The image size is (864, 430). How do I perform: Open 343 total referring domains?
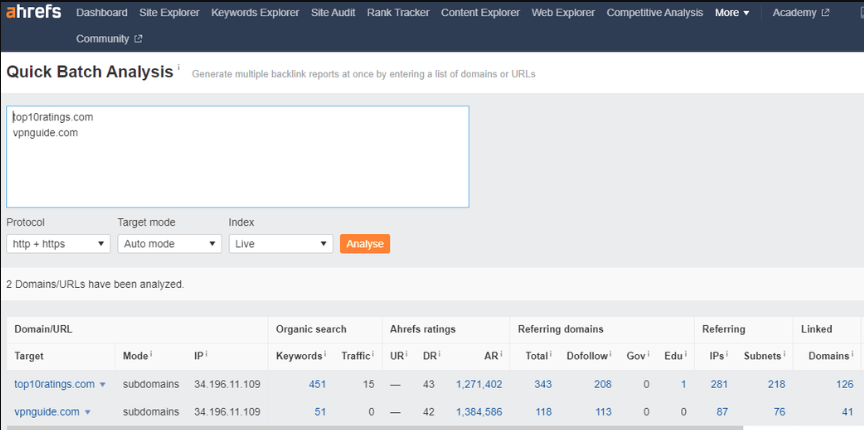(543, 384)
